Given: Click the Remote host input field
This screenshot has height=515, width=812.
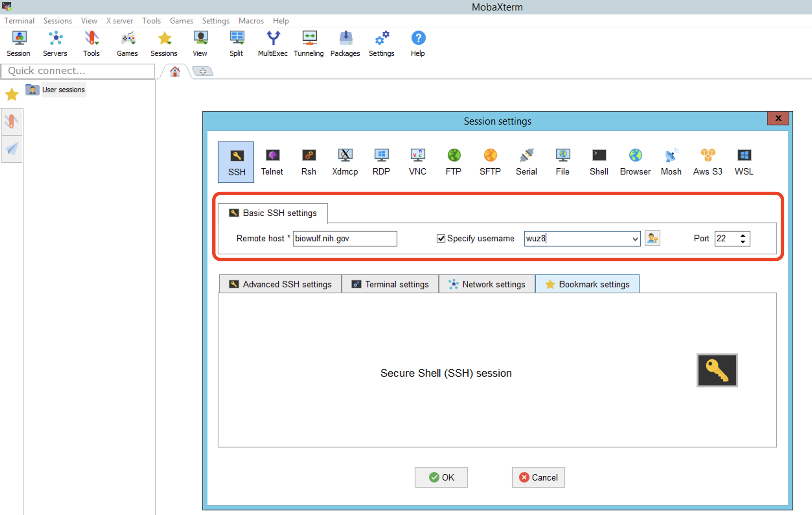Looking at the screenshot, I should [345, 239].
